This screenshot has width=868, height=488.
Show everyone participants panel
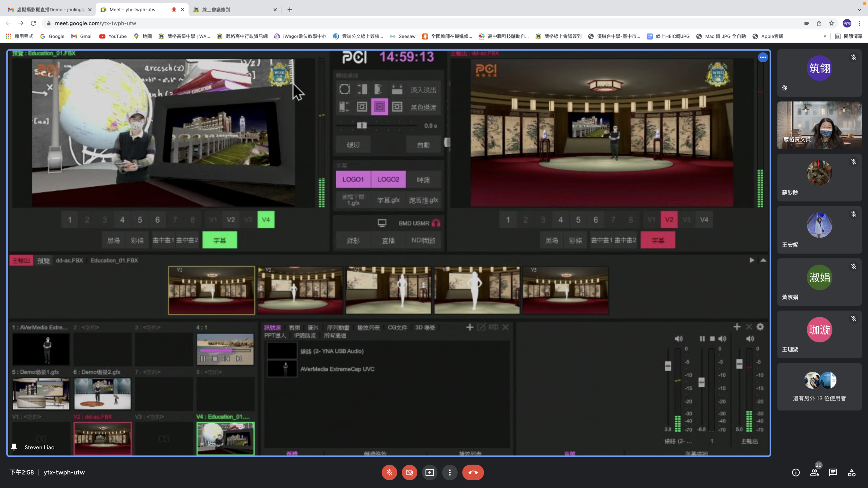pyautogui.click(x=814, y=472)
